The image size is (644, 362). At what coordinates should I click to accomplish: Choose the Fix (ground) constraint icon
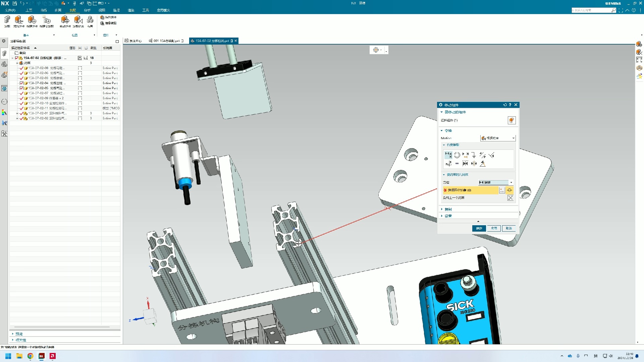474,155
